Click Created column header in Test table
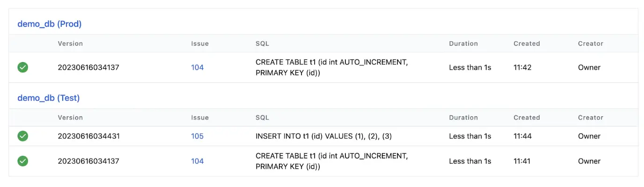The image size is (644, 187). tap(527, 118)
